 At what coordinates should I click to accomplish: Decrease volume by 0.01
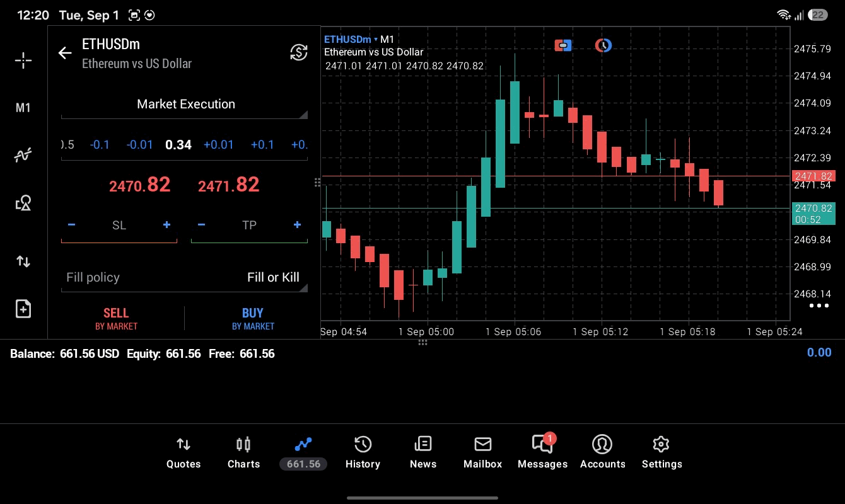139,145
